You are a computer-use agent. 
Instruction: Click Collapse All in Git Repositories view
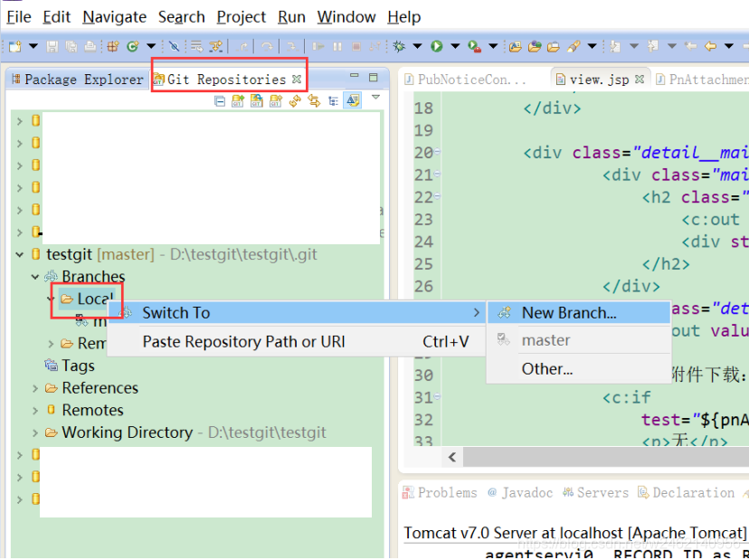point(220,101)
